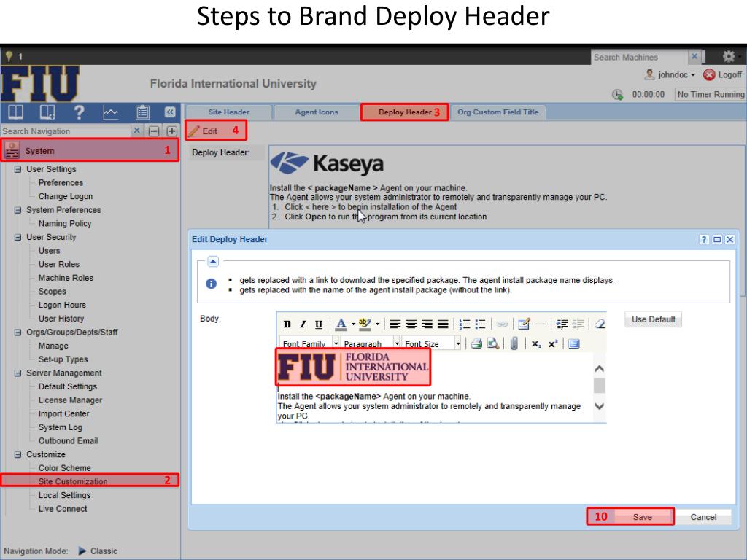Collapse the User Security group

(18, 237)
